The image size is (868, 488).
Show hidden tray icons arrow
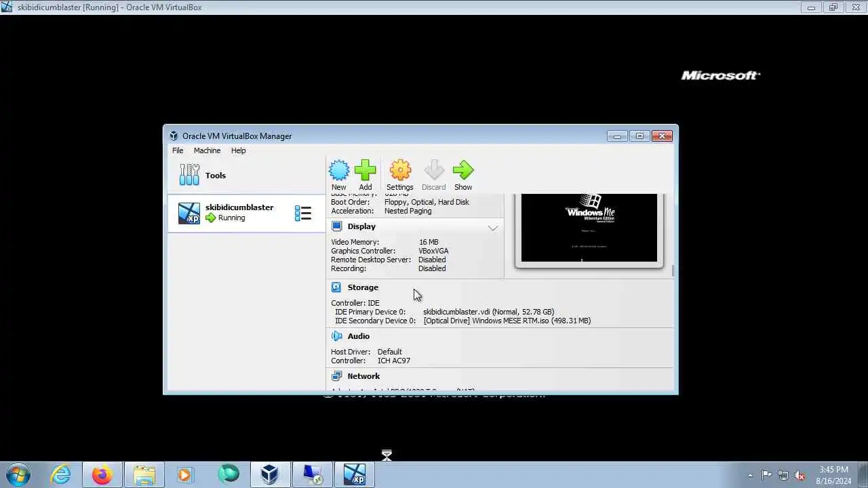750,475
